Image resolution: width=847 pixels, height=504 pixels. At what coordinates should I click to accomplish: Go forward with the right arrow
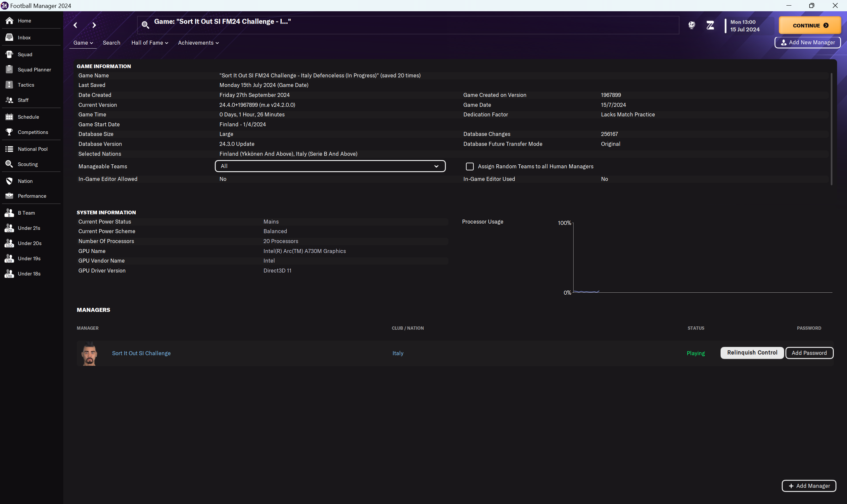point(94,25)
